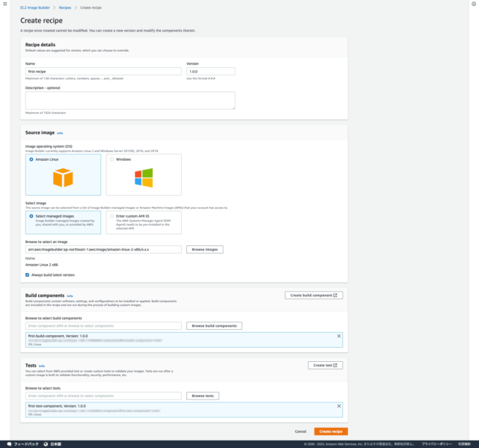Click the Browse tests button

pos(203,396)
